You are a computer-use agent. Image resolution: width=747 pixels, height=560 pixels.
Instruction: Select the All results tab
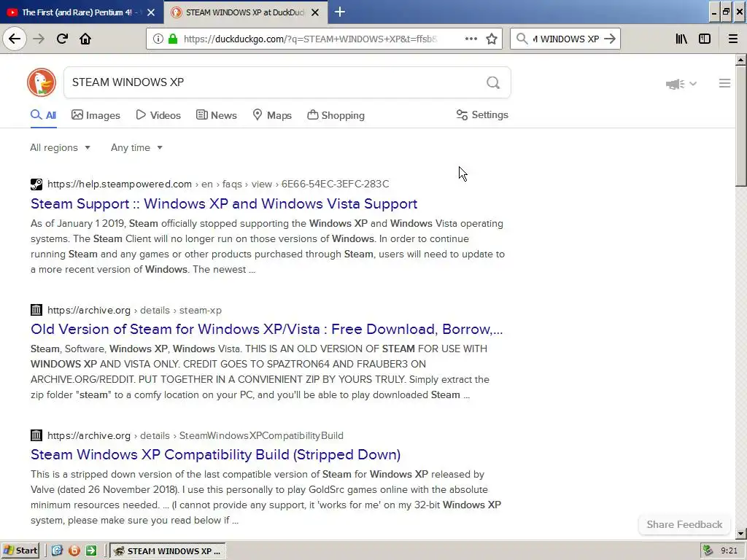point(43,115)
